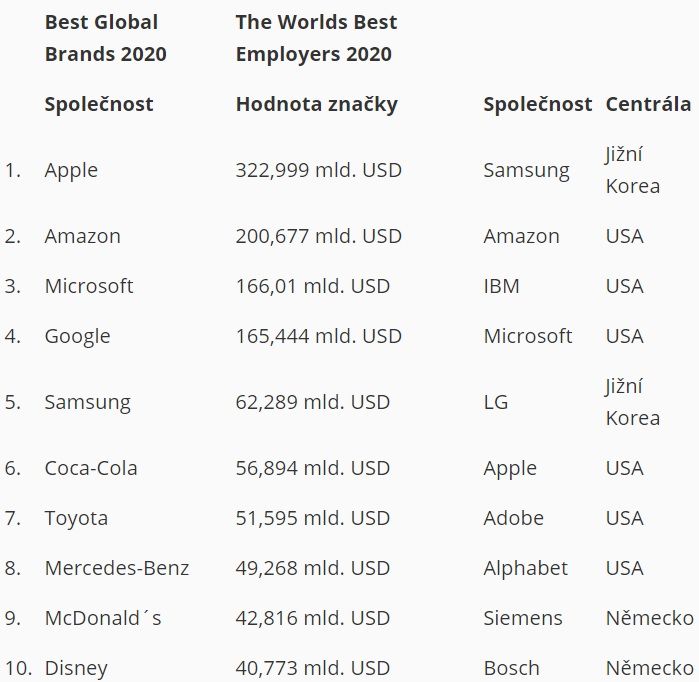
Task: Click Google in row four
Action: pos(78,337)
